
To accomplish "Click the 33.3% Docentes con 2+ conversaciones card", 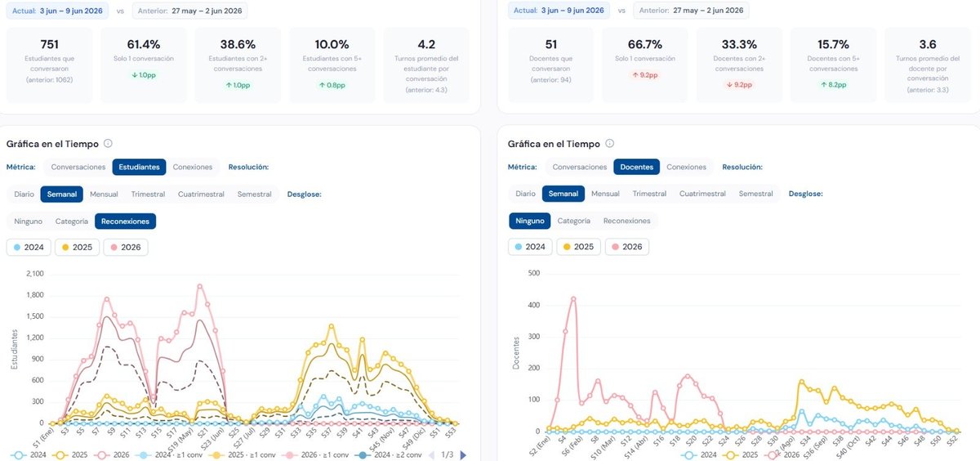I will [x=739, y=65].
